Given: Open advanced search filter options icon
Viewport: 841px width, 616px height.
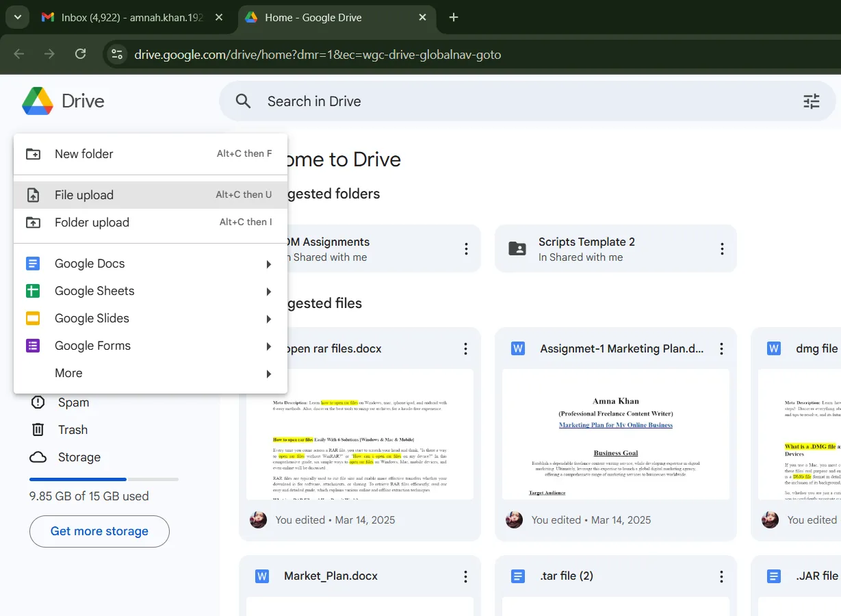Looking at the screenshot, I should coord(811,101).
